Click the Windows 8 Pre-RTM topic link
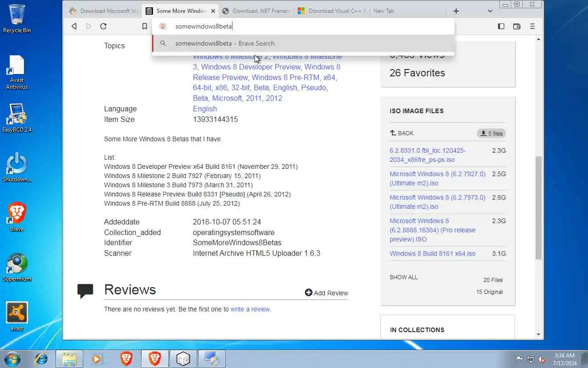 [x=285, y=77]
